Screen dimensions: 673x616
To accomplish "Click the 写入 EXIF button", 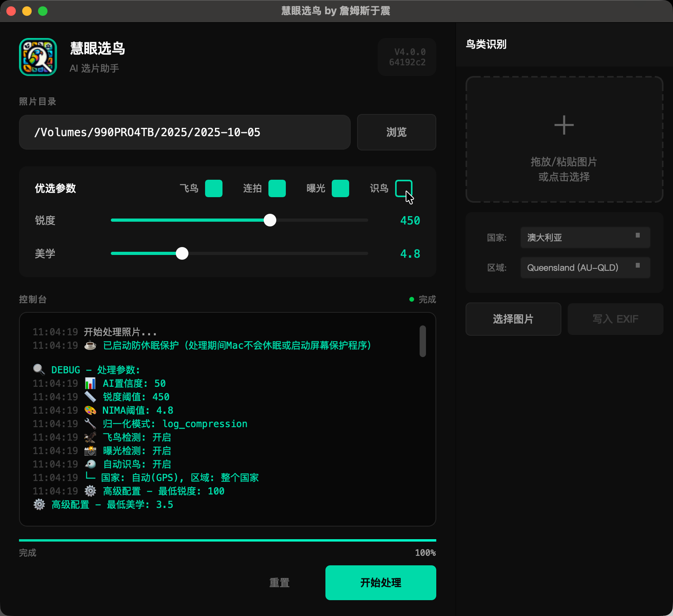I will tap(615, 319).
